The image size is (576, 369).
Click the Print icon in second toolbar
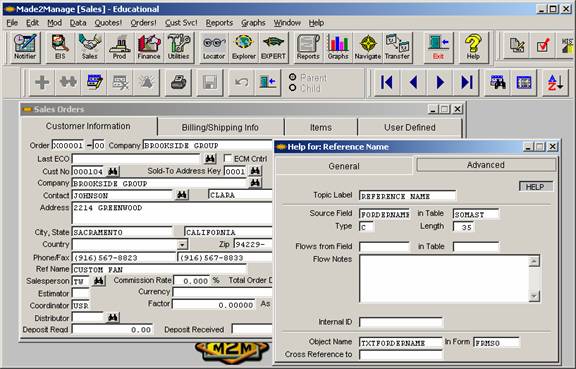[179, 82]
